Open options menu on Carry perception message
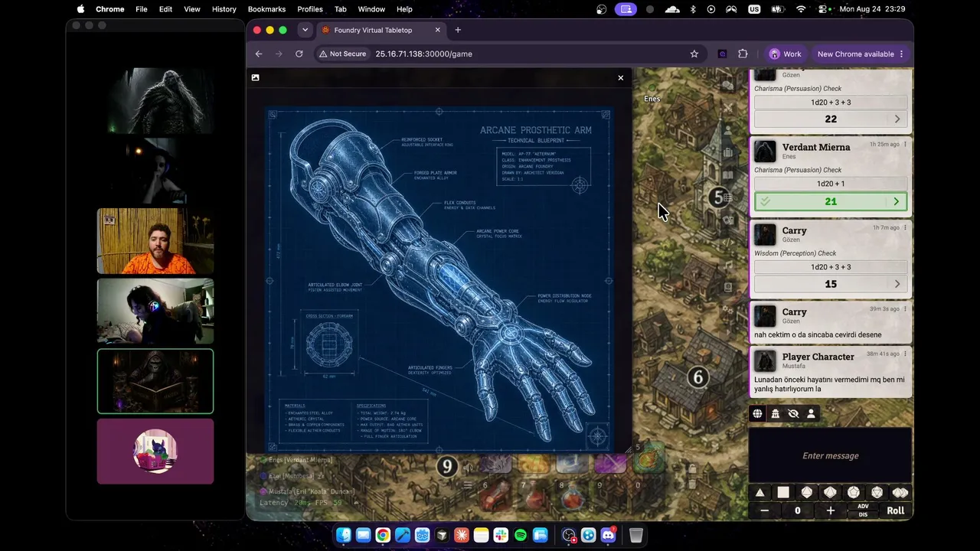980x551 pixels. coord(905,227)
